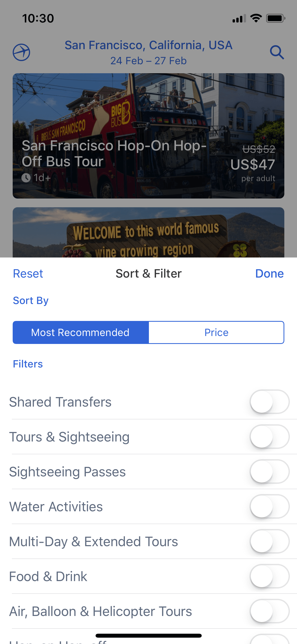
Task: Toggle Tours & Sightseeing filter on
Action: pyautogui.click(x=270, y=437)
